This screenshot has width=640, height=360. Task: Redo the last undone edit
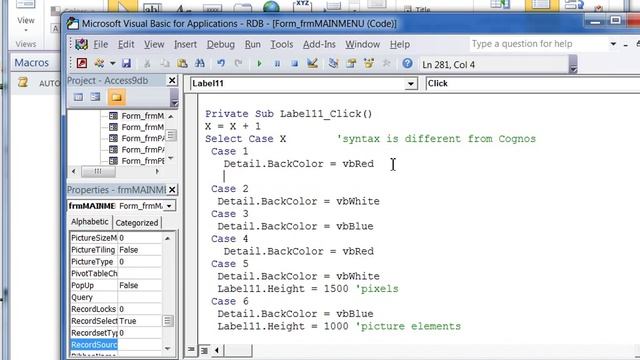click(238, 63)
